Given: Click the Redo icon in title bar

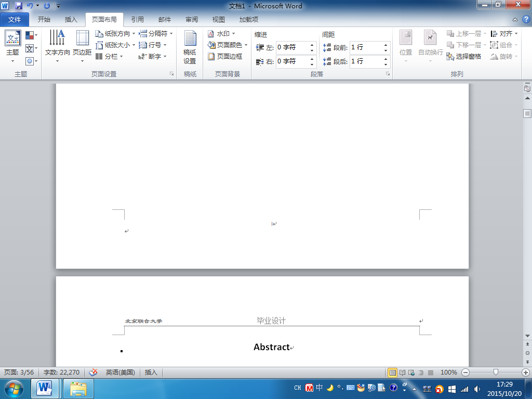Looking at the screenshot, I should [47, 5].
